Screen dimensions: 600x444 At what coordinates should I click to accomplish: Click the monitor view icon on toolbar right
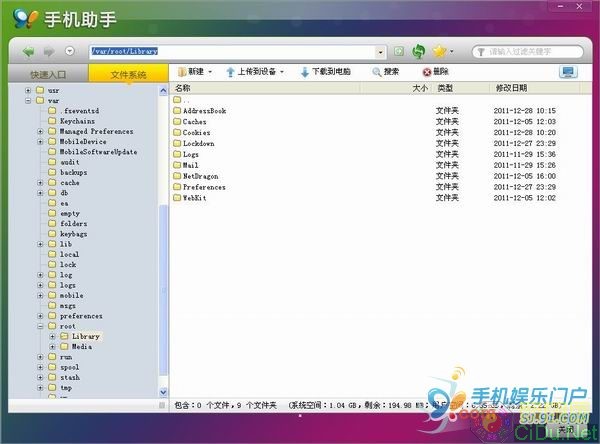[568, 72]
